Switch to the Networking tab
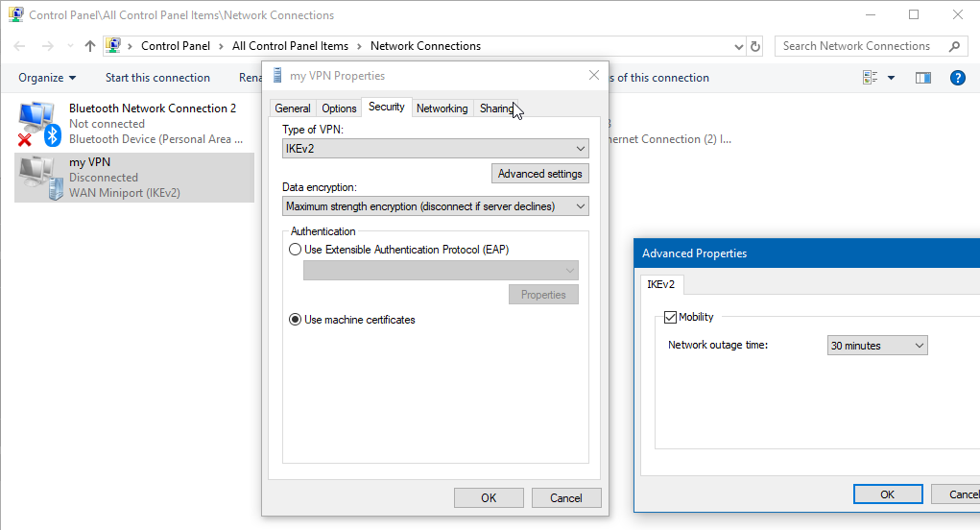980x530 pixels. [x=442, y=108]
